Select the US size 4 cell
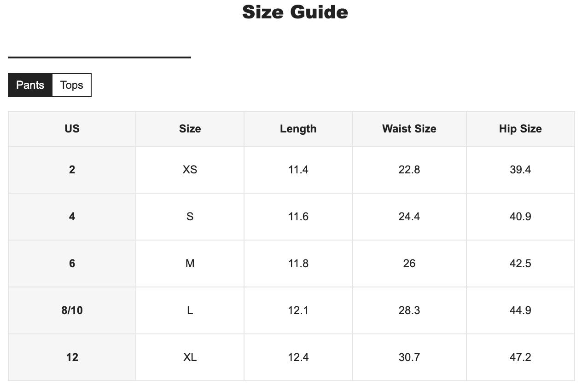The image size is (588, 390). point(72,217)
